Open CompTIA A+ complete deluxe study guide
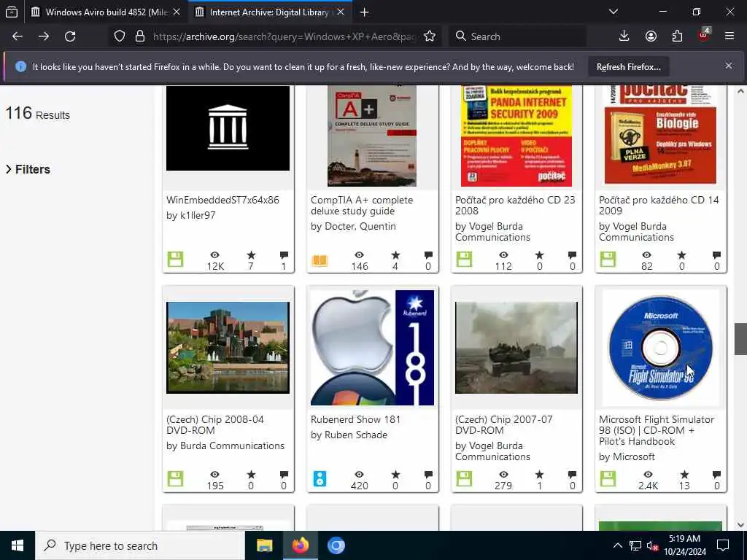The width and height of the screenshot is (747, 560). pos(362,205)
